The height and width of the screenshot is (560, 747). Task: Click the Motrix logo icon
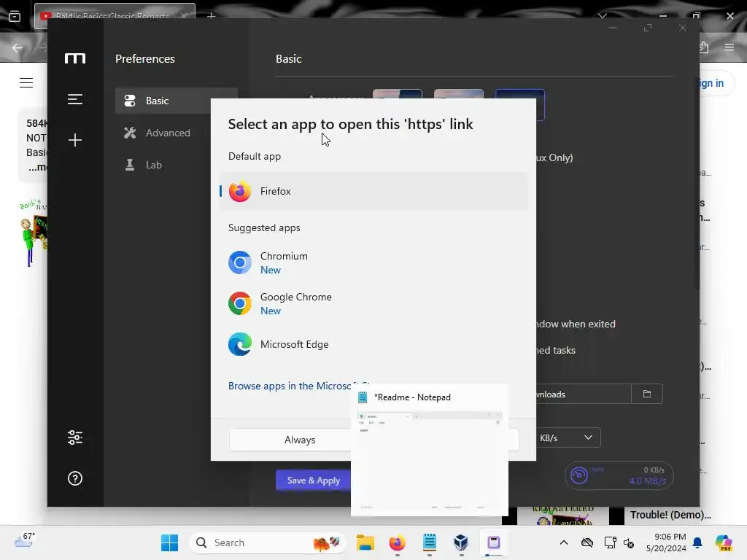[x=75, y=58]
